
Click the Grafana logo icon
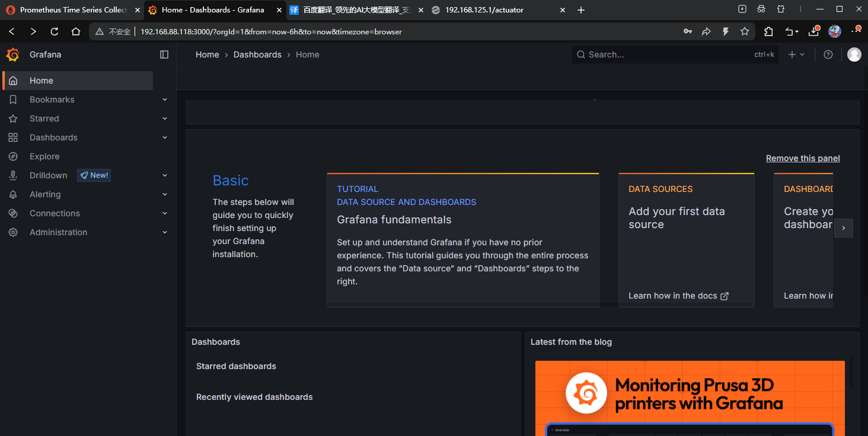click(x=12, y=54)
